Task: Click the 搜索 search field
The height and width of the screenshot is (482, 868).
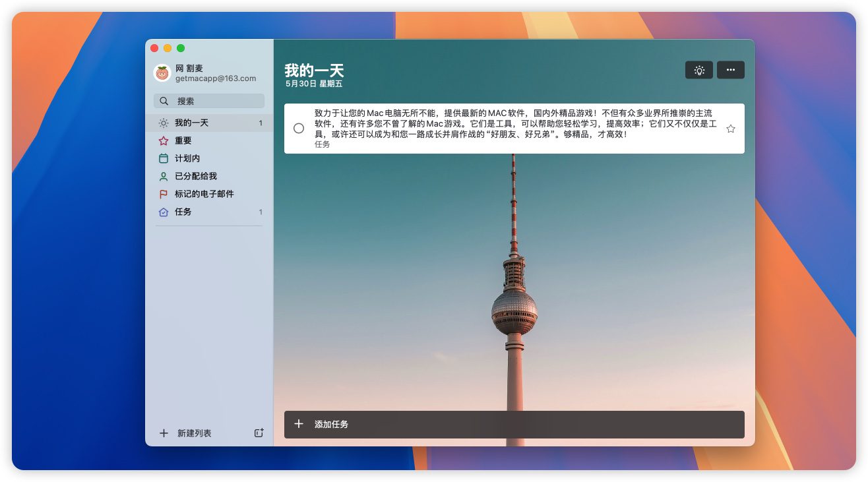Action: 209,101
